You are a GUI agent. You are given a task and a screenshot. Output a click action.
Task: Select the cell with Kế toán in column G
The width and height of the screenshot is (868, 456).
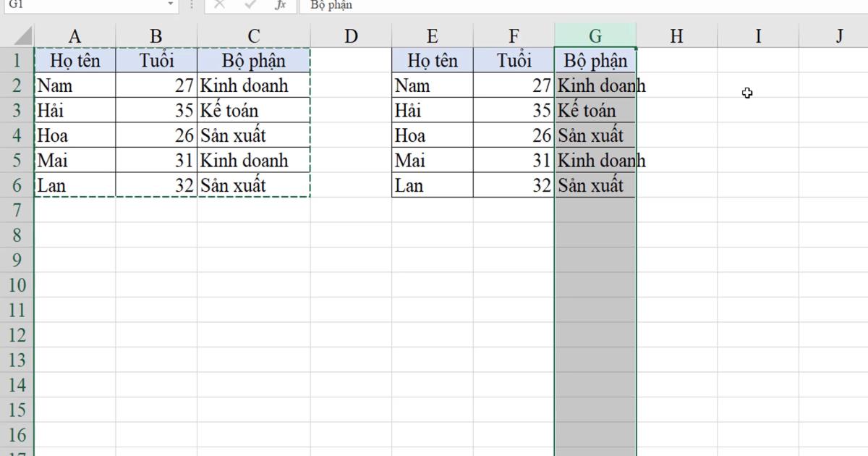pos(595,110)
